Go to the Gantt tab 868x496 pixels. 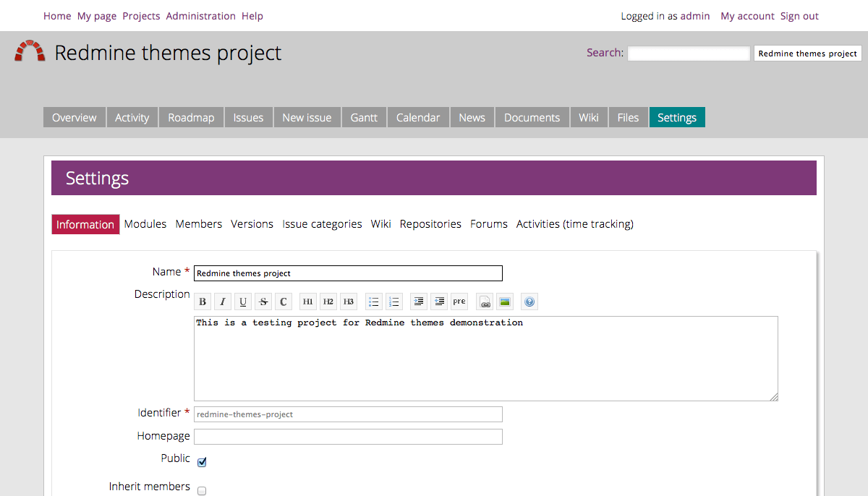pyautogui.click(x=364, y=118)
